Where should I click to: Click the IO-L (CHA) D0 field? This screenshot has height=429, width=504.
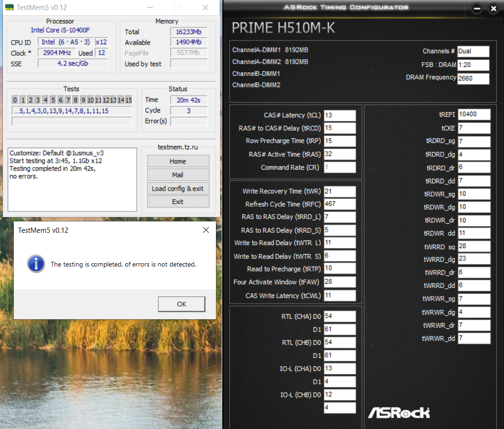pos(340,368)
